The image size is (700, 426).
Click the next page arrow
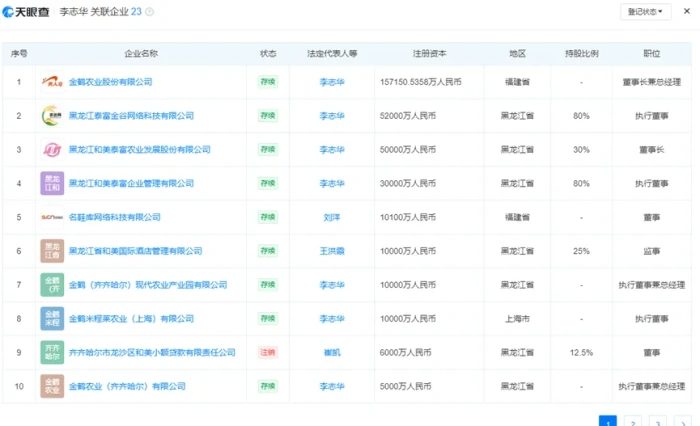click(x=683, y=421)
